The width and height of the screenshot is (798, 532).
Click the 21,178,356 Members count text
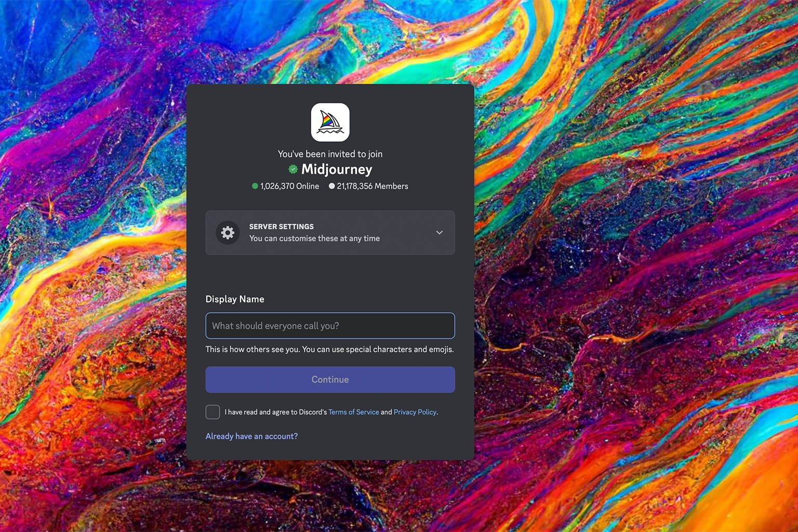coord(372,186)
